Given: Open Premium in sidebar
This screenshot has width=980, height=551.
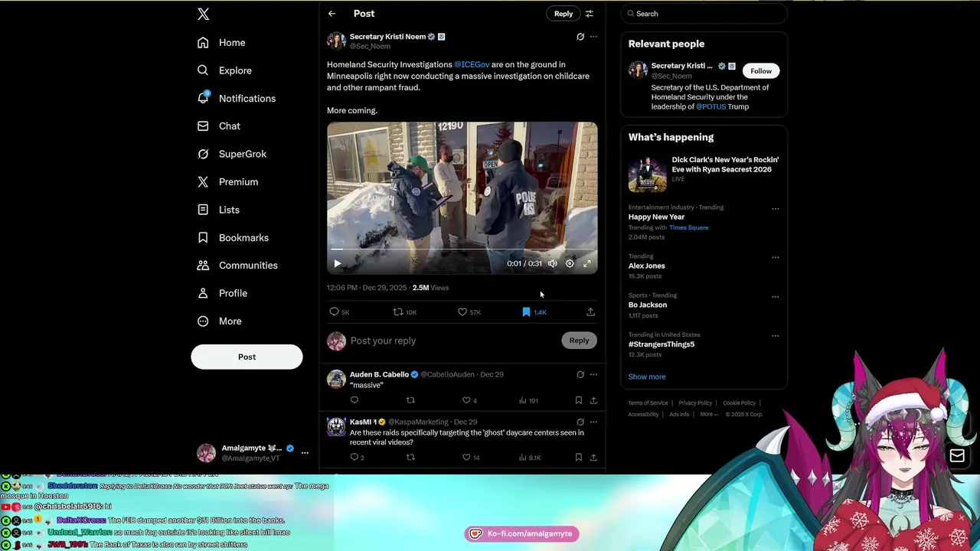Looking at the screenshot, I should click(227, 182).
